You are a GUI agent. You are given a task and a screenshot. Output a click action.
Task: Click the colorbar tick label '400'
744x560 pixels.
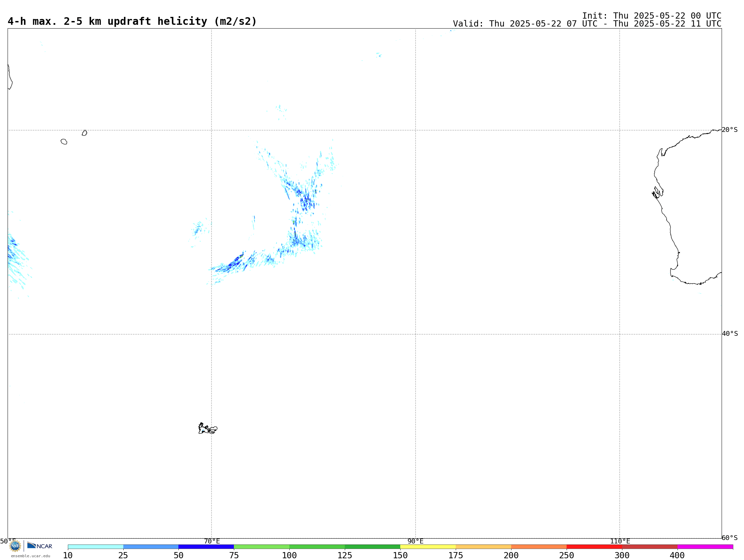[x=678, y=556]
